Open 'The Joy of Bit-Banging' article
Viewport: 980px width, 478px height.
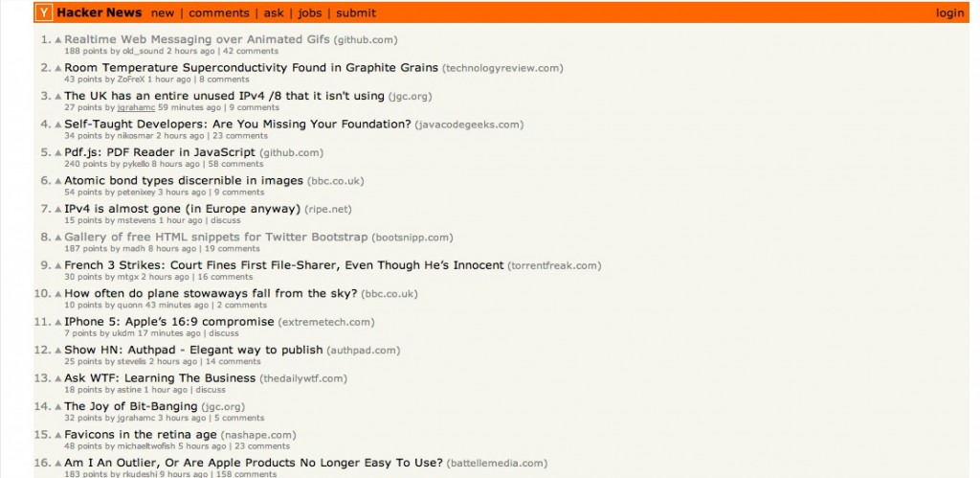tap(130, 406)
